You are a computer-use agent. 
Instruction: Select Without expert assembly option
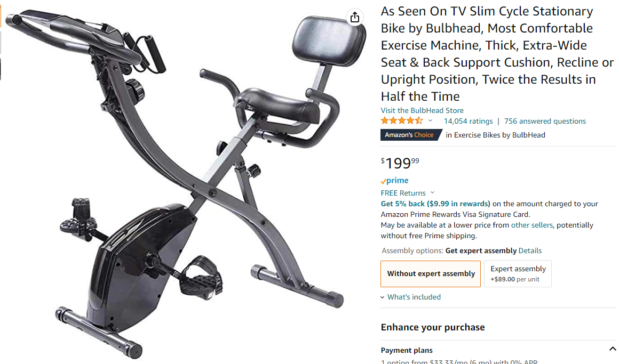click(x=431, y=274)
